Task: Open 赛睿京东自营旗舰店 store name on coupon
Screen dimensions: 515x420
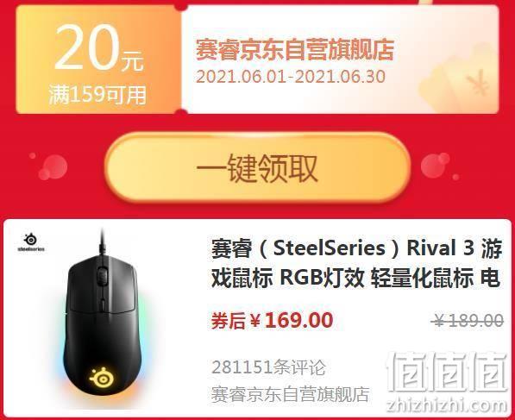Action: point(295,49)
